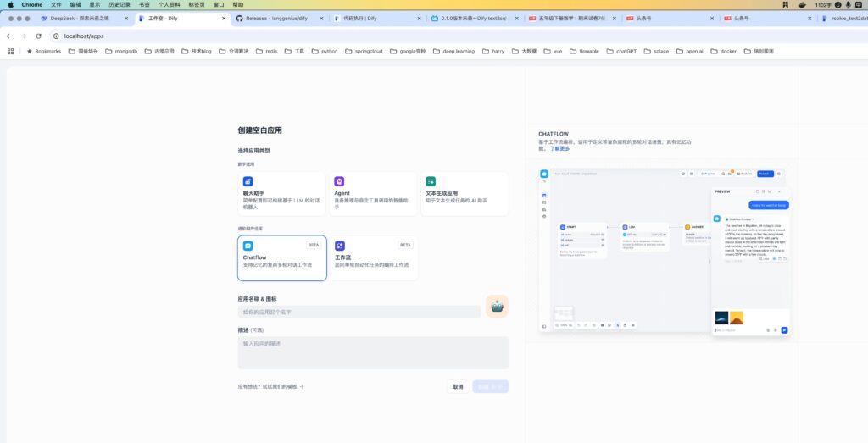Open the 了解更多 learn more link

click(x=559, y=148)
